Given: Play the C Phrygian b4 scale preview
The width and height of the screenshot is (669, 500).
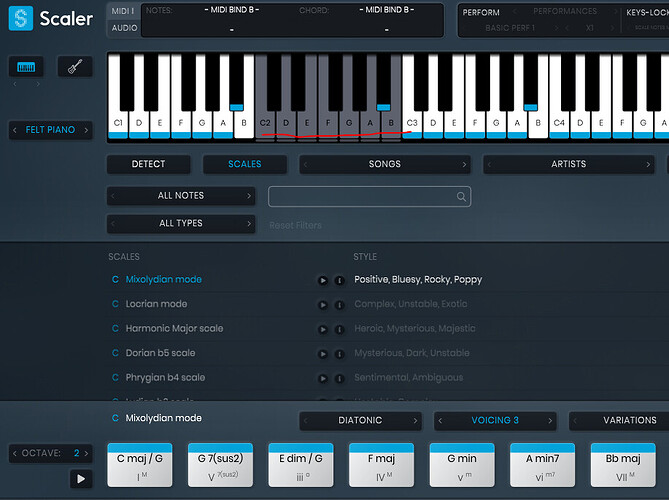Looking at the screenshot, I should pos(323,378).
